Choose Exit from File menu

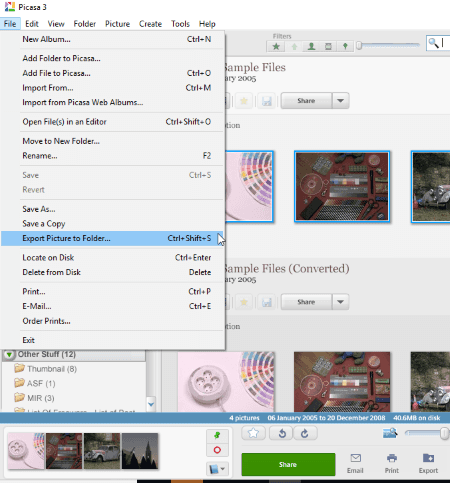coord(112,340)
